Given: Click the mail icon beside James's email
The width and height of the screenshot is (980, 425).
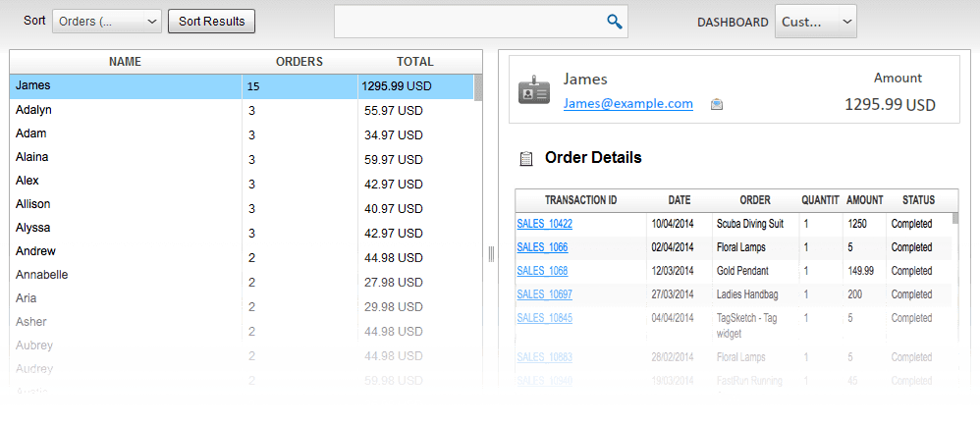Looking at the screenshot, I should 716,104.
